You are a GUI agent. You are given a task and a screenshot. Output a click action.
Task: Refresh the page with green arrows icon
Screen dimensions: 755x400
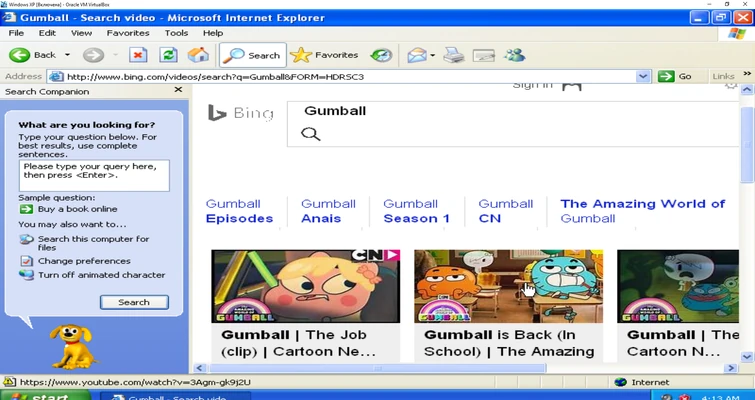(168, 55)
